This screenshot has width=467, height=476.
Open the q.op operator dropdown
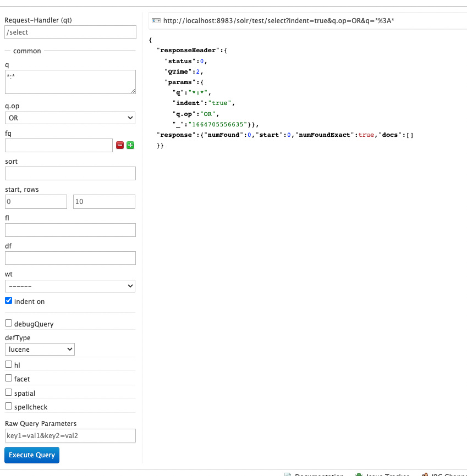click(70, 118)
